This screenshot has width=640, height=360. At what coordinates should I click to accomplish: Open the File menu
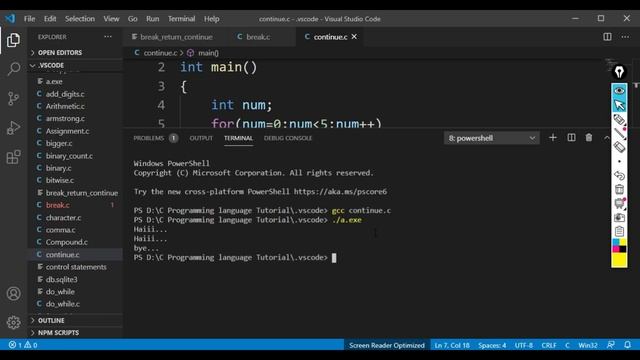click(29, 19)
